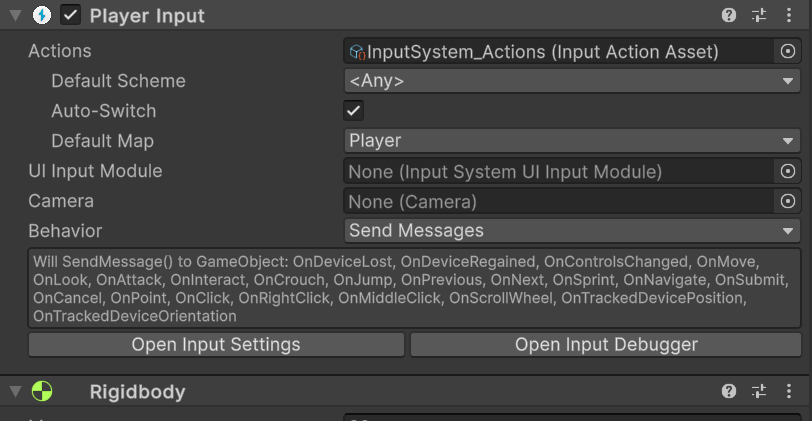
Task: Open Rigidbody help reference icon
Action: tap(730, 391)
